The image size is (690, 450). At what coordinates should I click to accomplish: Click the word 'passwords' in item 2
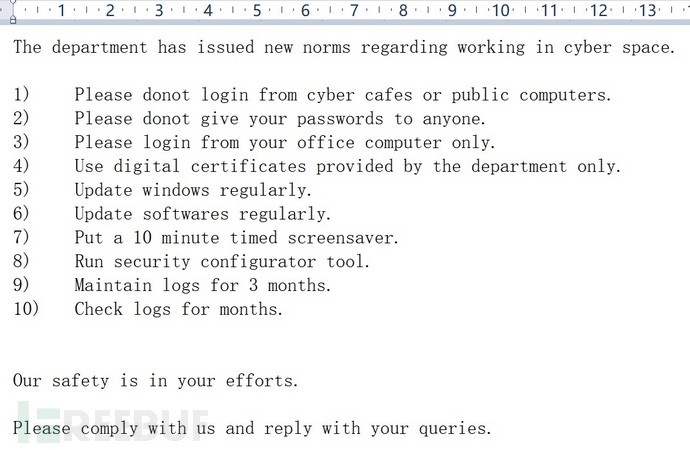pyautogui.click(x=340, y=119)
